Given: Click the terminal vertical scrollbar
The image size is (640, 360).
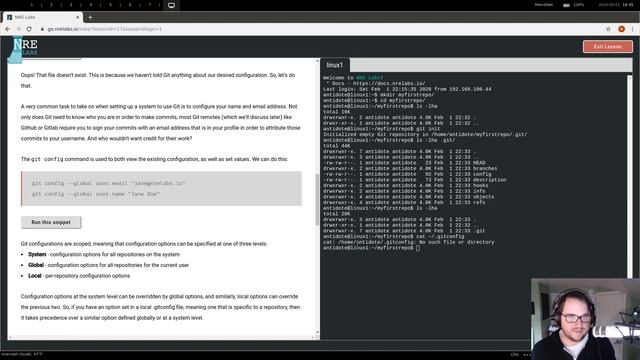Looking at the screenshot, I should 629,176.
